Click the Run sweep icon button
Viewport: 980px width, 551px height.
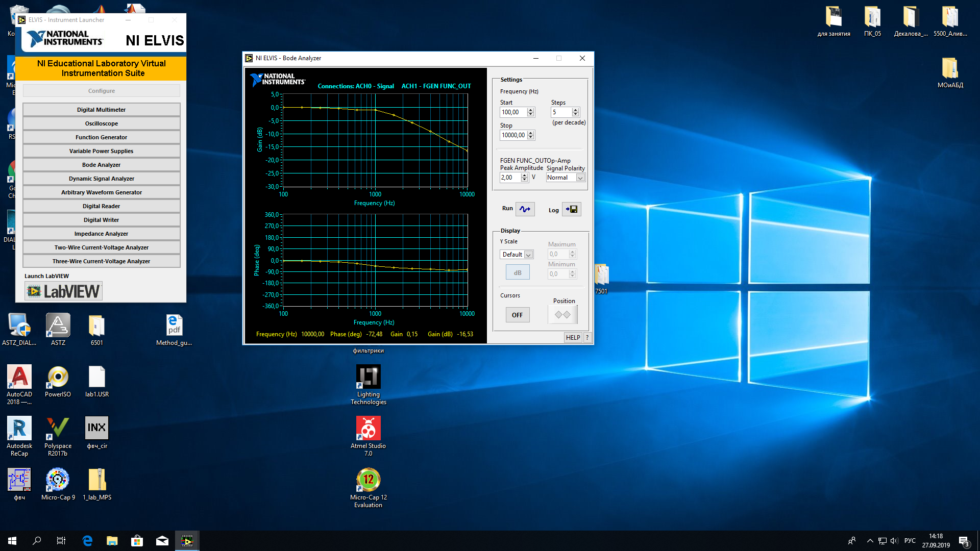click(x=525, y=209)
